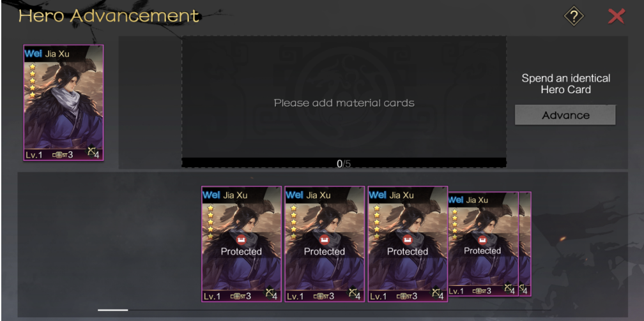Select the third Protected Jia Xu card
The height and width of the screenshot is (321, 644).
pos(408,244)
